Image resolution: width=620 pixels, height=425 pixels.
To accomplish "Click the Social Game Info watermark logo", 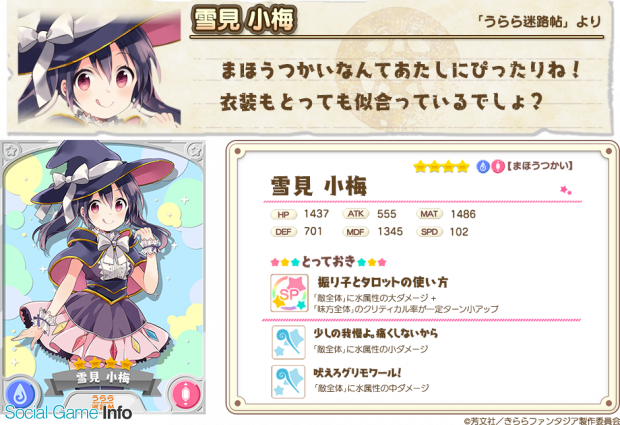I will point(68,412).
